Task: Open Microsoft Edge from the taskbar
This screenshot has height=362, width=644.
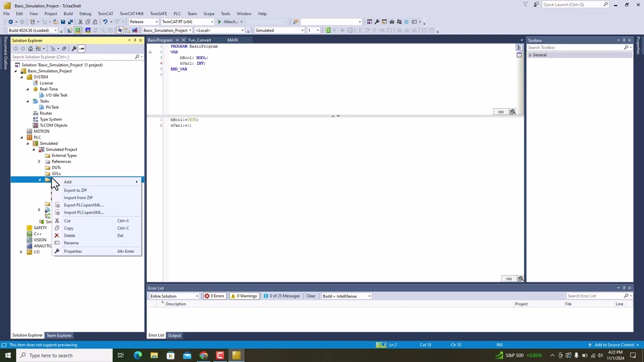Action: 137,355
